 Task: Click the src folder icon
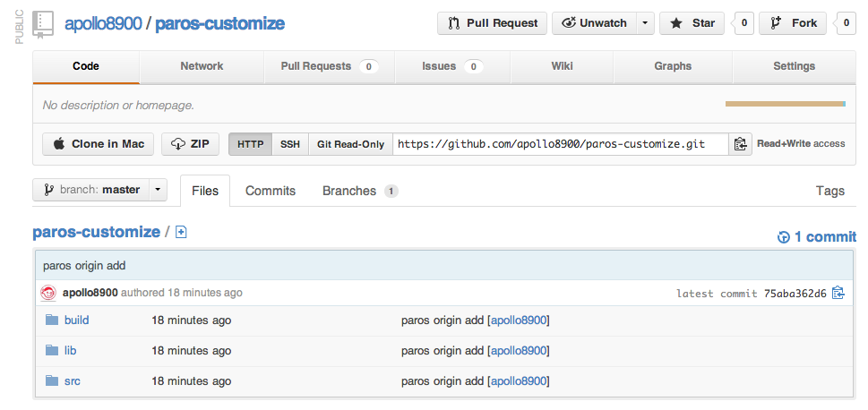coord(50,381)
